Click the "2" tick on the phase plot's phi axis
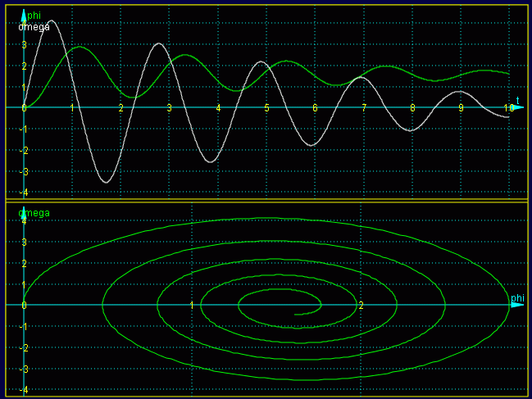This screenshot has height=399, width=532. tap(361, 306)
